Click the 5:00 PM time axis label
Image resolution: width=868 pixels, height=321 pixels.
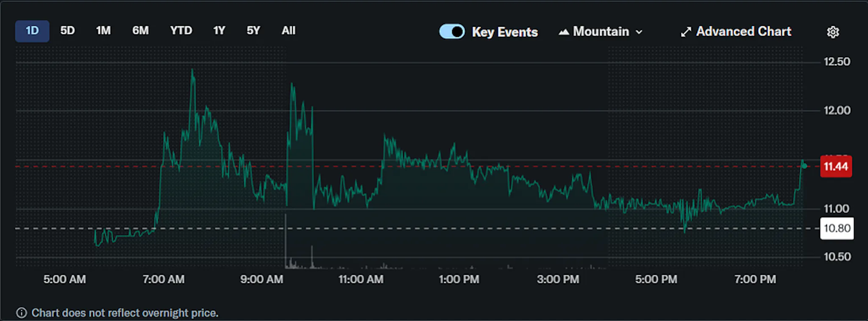tap(656, 279)
